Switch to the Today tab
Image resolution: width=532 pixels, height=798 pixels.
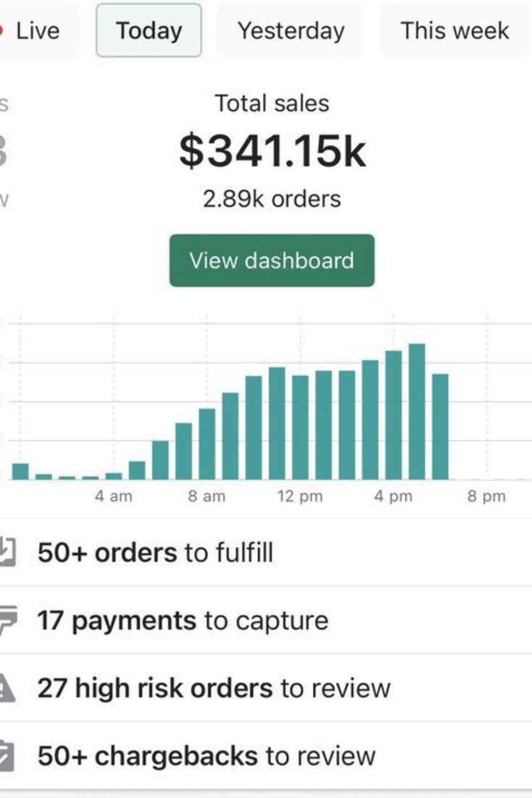point(149,30)
